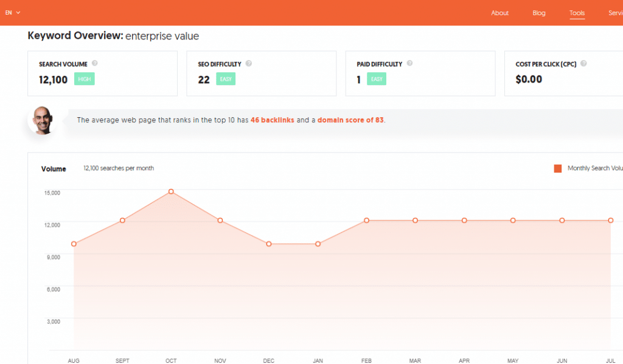This screenshot has width=623, height=364.
Task: Click help icon next to Cost Per Click
Action: coord(583,63)
